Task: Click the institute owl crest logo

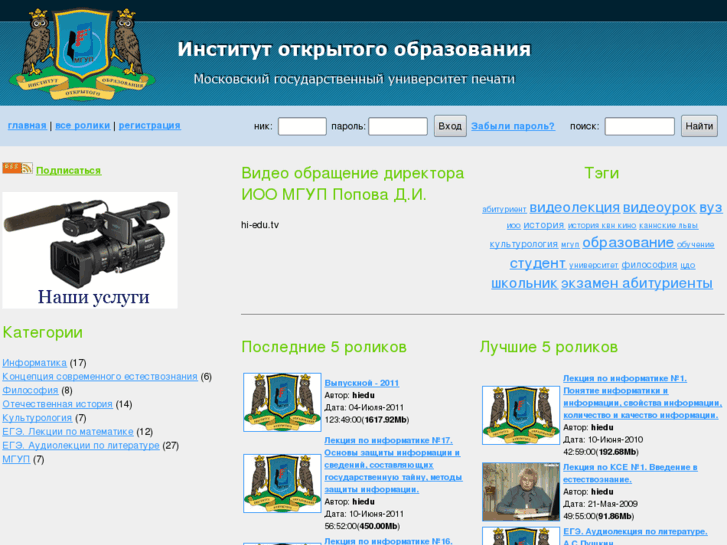Action: [x=82, y=52]
